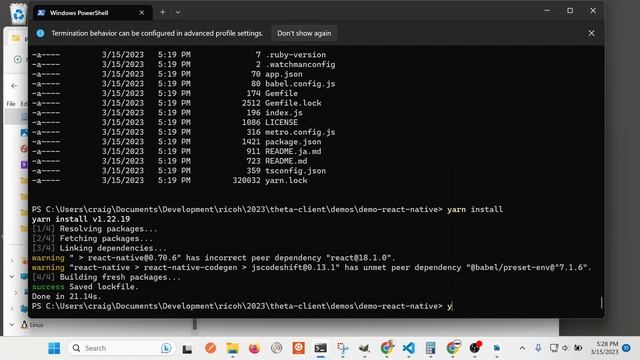The height and width of the screenshot is (360, 640).
Task: Click the 'metro.config.js' file name
Action: (300, 132)
